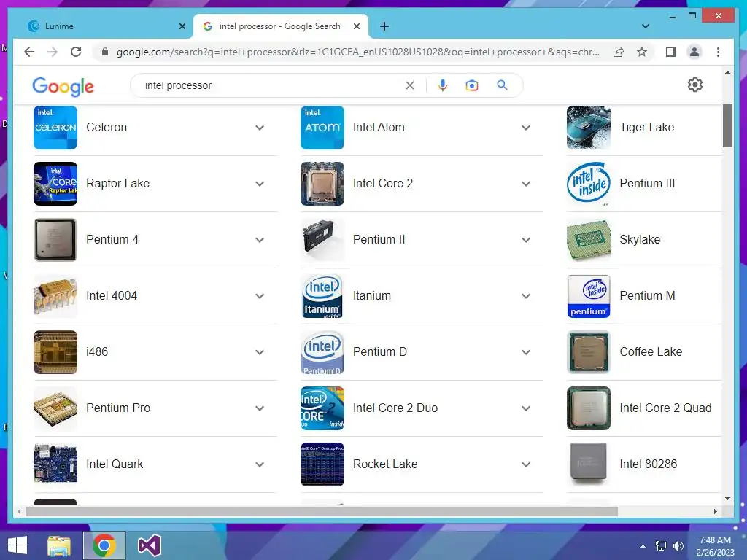
Task: Click the Intel Atom logo thumbnail
Action: point(322,128)
